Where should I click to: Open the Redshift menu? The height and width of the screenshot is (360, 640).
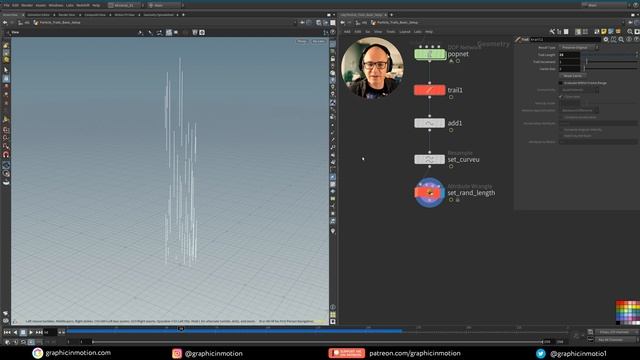pos(83,5)
